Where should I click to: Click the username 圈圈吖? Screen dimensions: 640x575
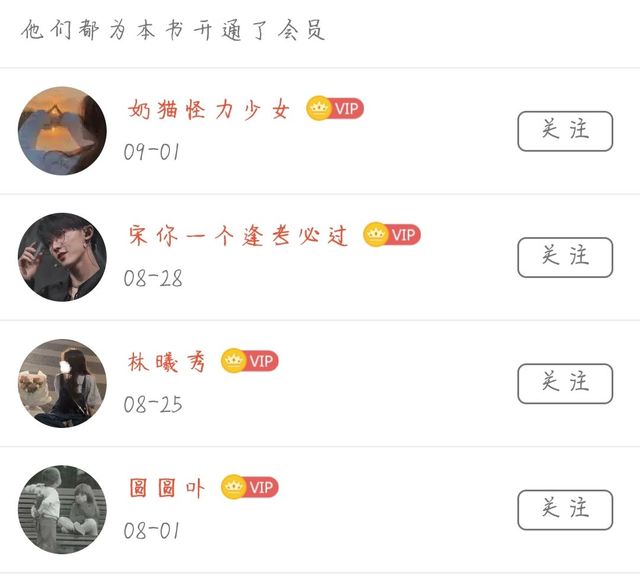click(167, 488)
